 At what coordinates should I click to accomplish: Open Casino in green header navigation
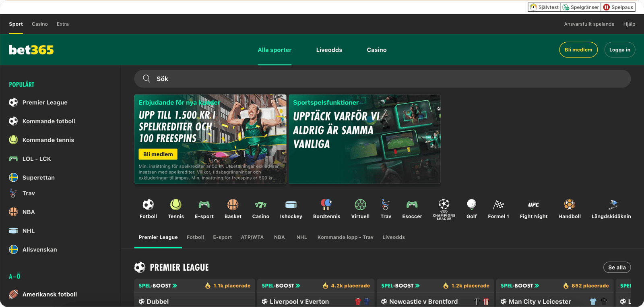377,50
